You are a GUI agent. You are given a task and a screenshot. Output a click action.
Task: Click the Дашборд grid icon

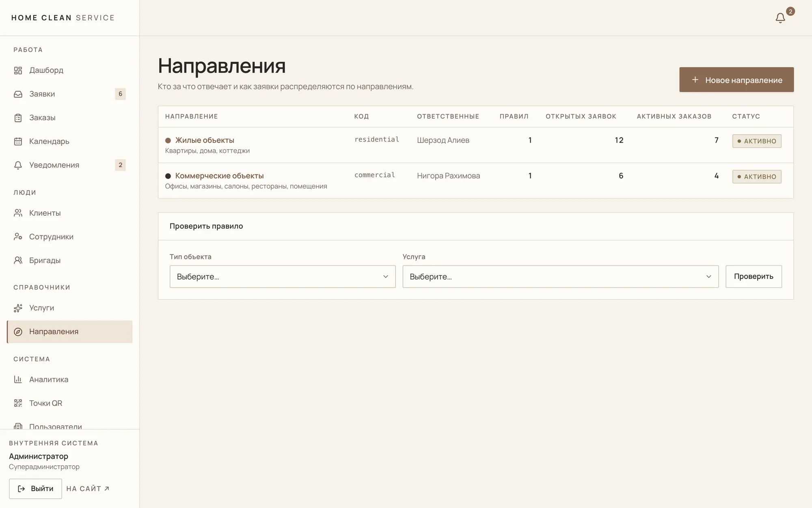pyautogui.click(x=18, y=70)
